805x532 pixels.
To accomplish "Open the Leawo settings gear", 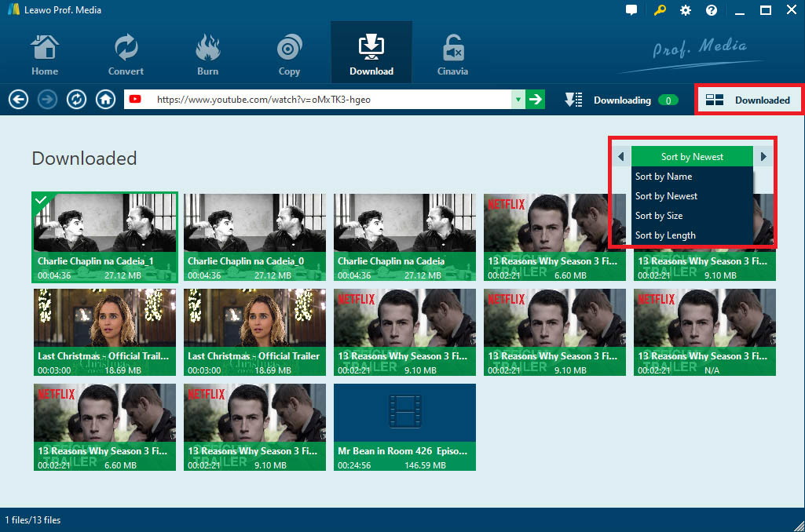I will (685, 10).
